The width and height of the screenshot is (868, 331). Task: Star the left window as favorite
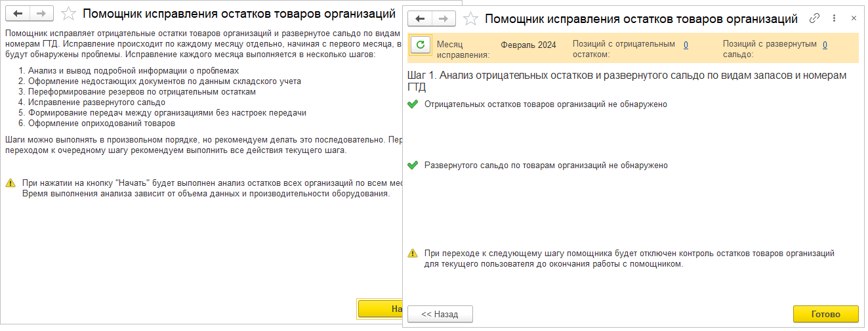coord(67,13)
